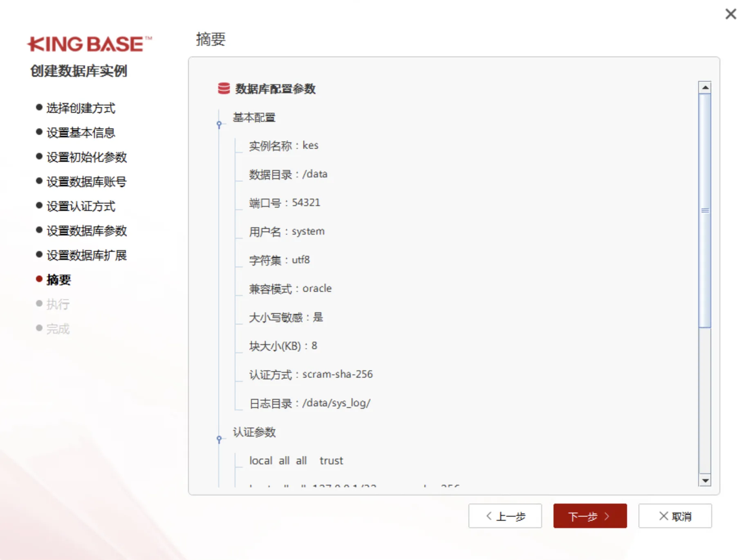Select the 设置基本信息 wizard step

pos(81,132)
